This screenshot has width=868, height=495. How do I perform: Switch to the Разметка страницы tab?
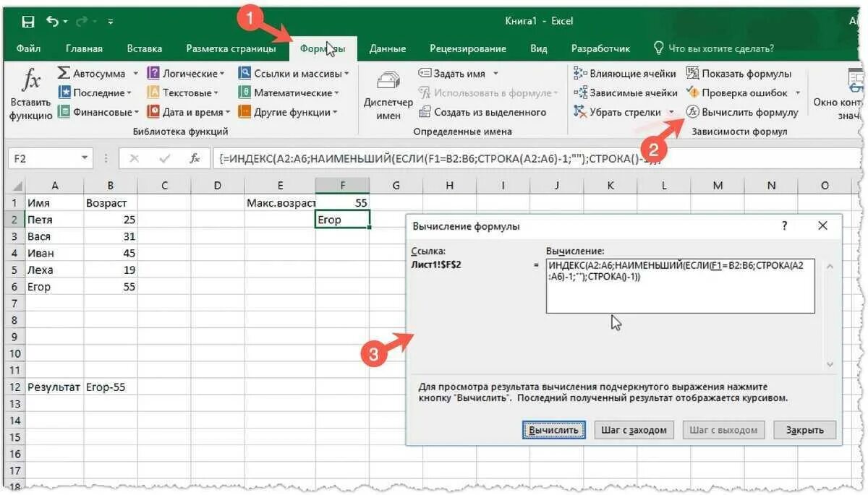tap(231, 48)
